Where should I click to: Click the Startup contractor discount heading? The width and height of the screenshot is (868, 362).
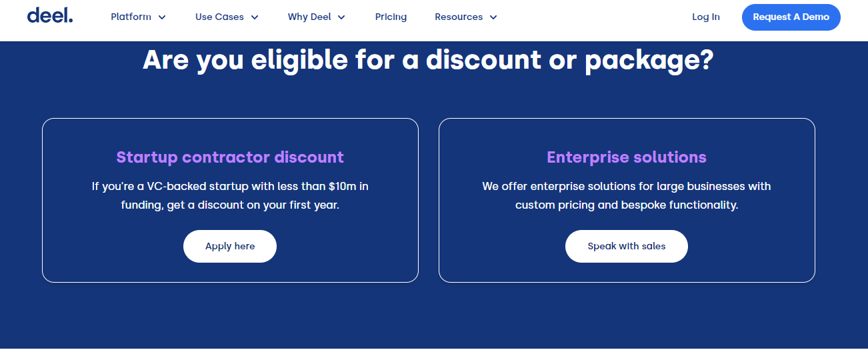pos(230,157)
